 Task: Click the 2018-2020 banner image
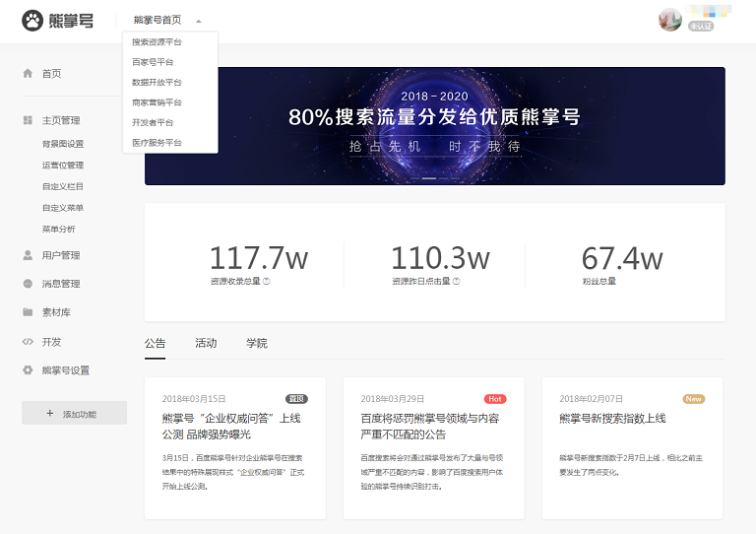435,126
